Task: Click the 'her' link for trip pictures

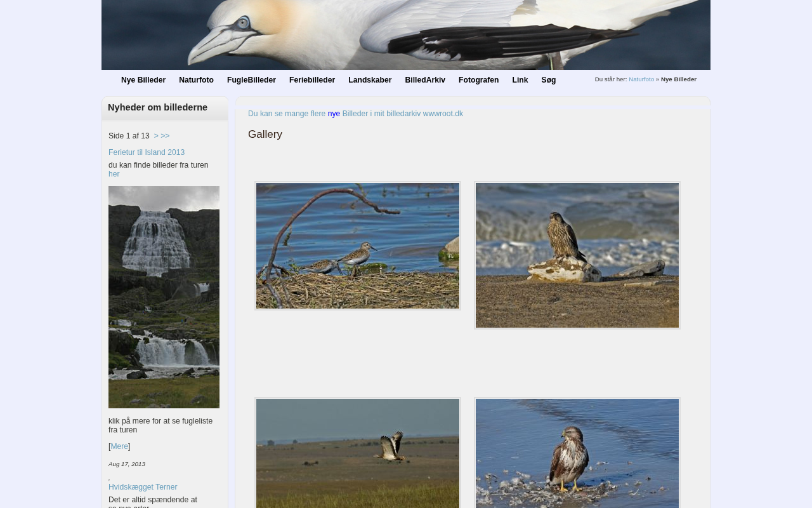Action: 114,174
